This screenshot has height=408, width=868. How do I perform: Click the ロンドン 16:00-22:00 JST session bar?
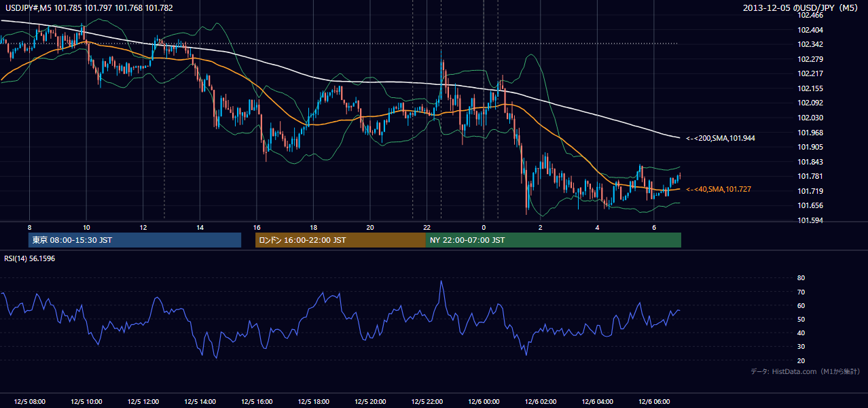(x=340, y=240)
